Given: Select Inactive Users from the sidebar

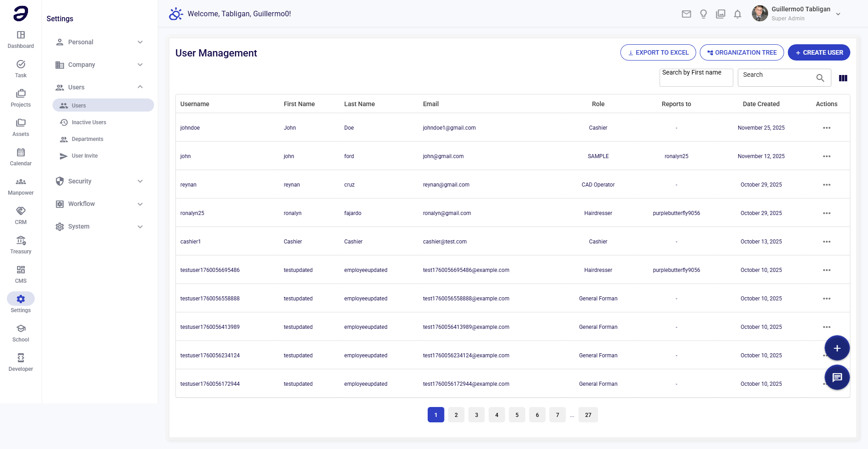Looking at the screenshot, I should coord(89,122).
